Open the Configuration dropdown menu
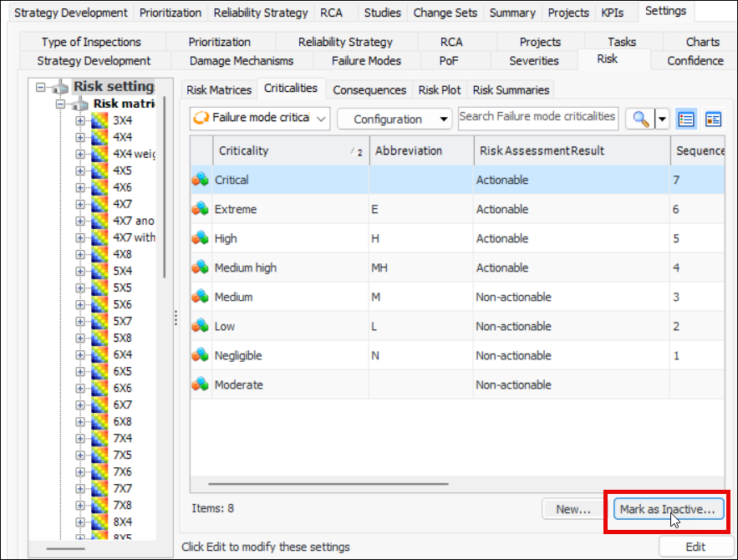 coord(394,119)
